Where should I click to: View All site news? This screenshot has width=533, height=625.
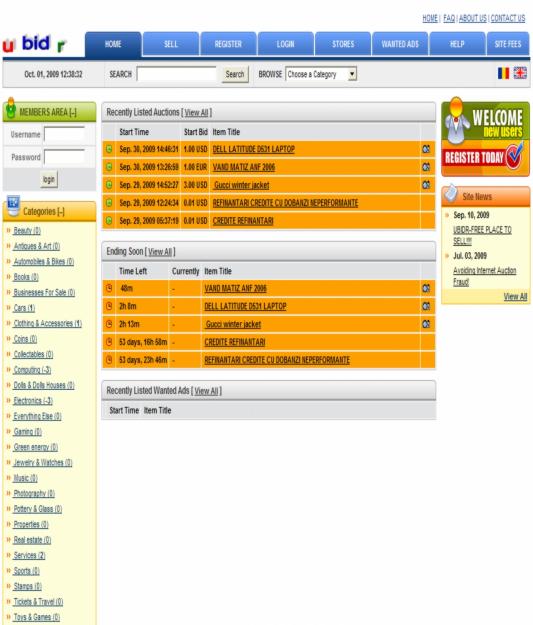pyautogui.click(x=515, y=297)
